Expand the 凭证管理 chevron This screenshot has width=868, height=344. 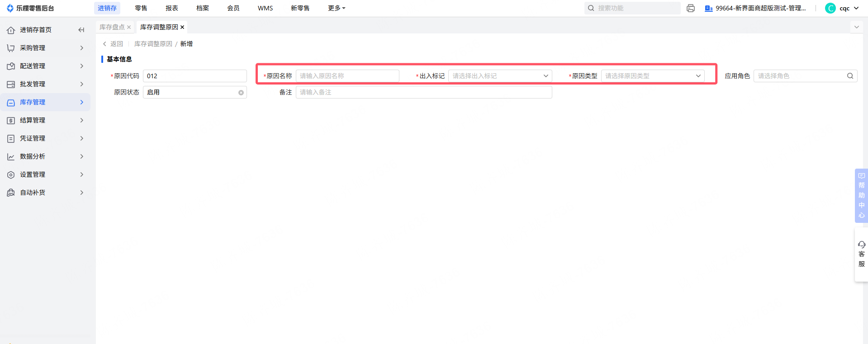coord(82,138)
